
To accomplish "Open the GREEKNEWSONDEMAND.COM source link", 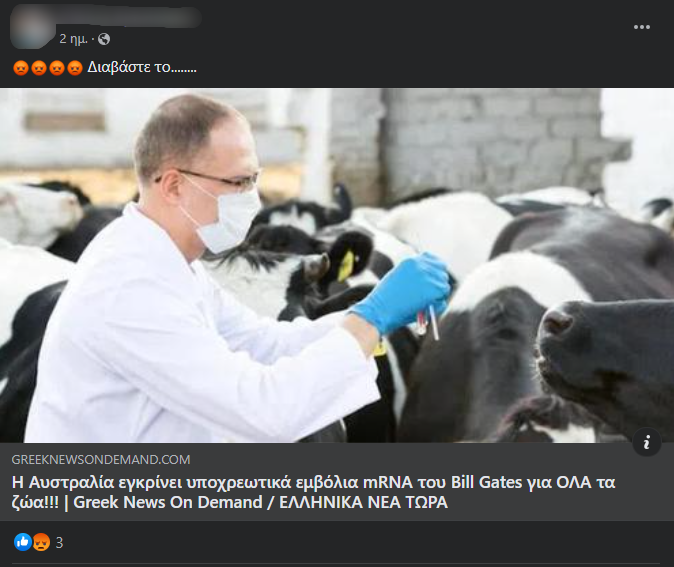I will point(101,460).
